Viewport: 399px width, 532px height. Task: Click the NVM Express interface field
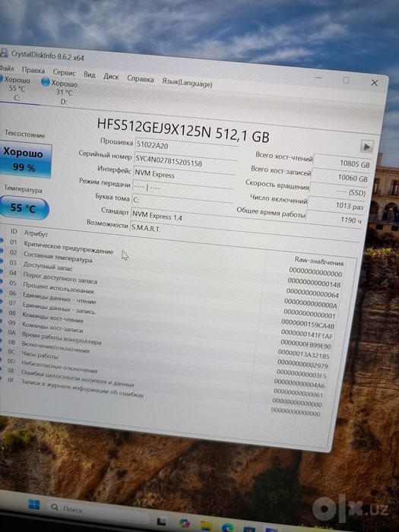click(x=184, y=176)
